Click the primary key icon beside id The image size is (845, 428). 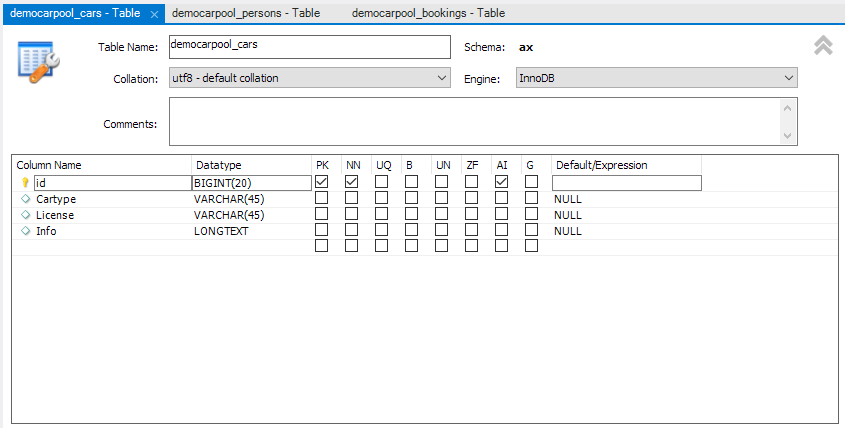tap(26, 183)
